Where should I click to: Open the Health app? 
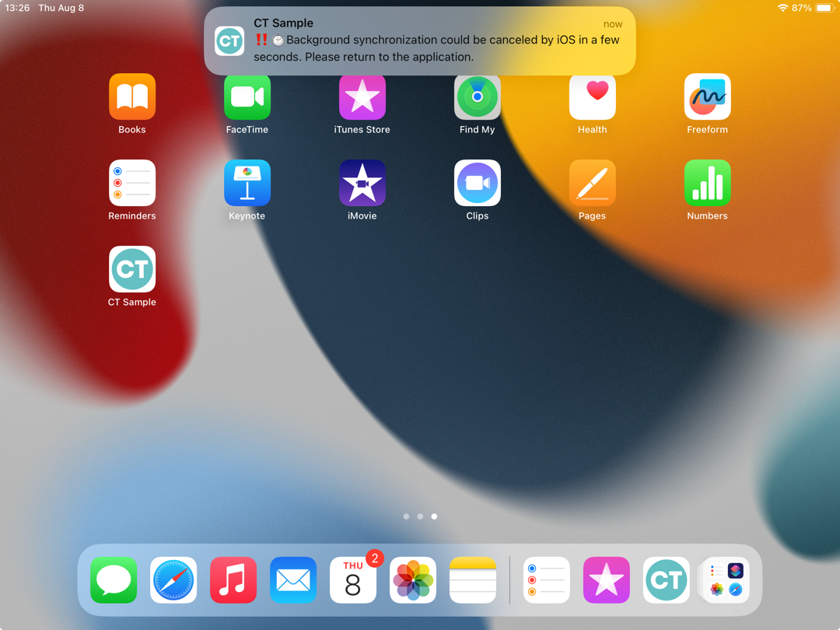[x=593, y=96]
